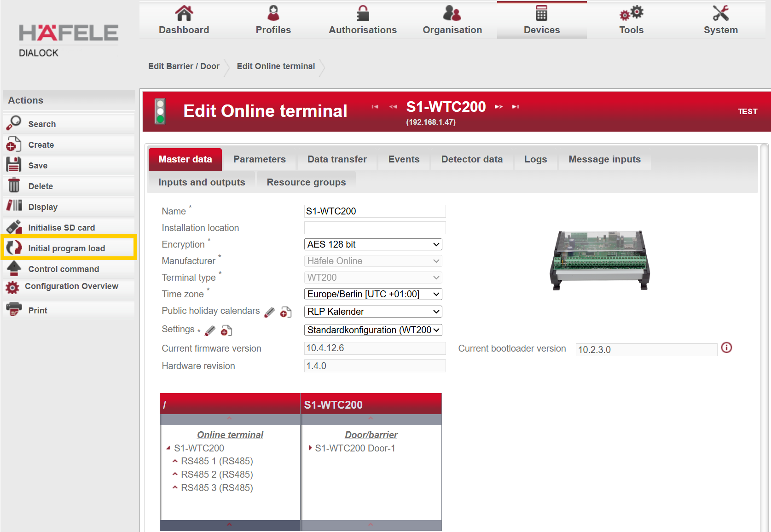Click edit pencil next to Public holiday calendars

pos(270,312)
